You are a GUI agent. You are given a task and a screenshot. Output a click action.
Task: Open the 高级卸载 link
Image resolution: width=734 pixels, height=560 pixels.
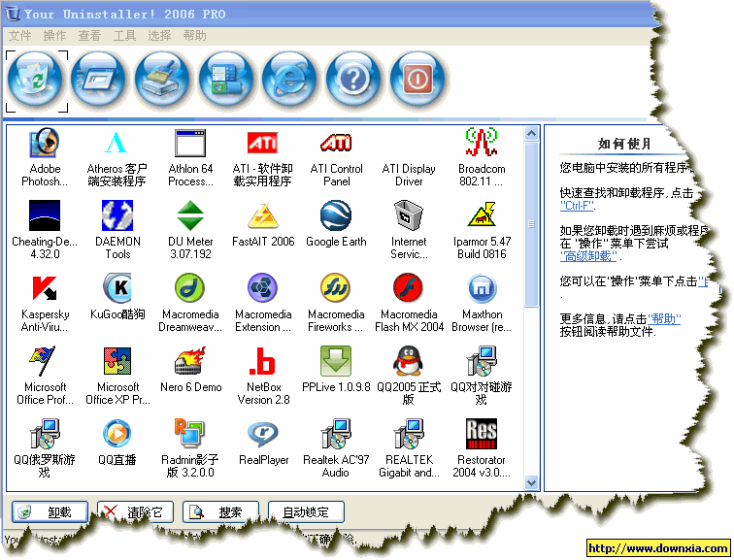click(x=588, y=256)
